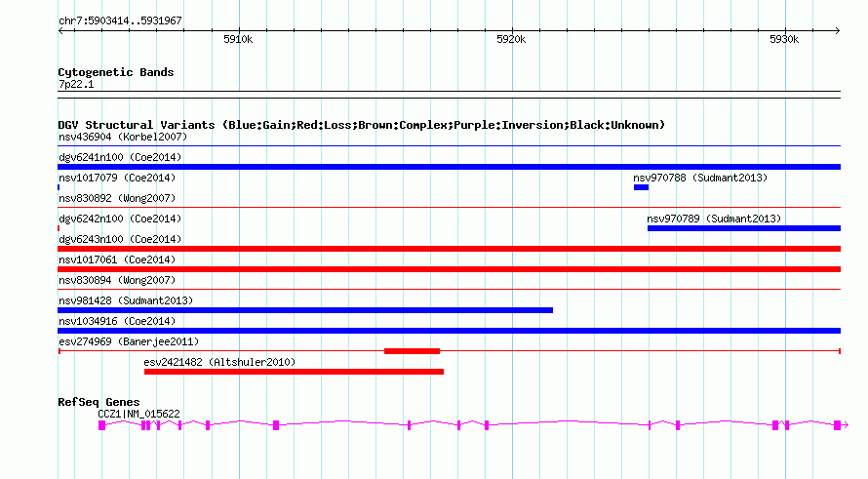Viewport: 868px width, 479px height.
Task: Click the 5930k ruler tick label
Action: tap(784, 39)
